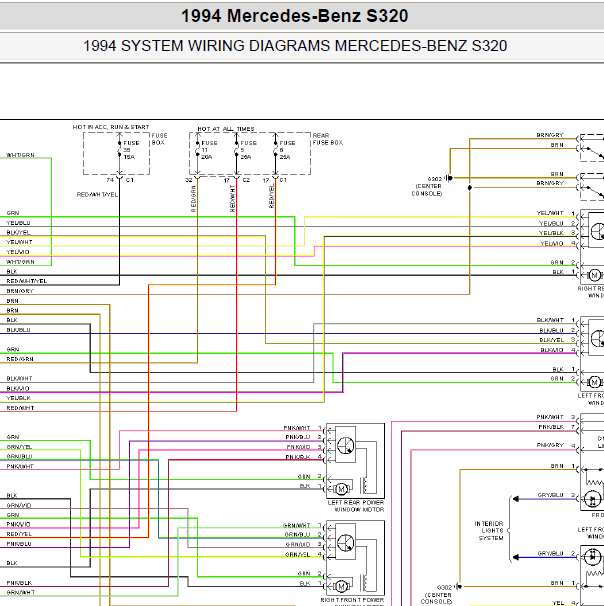The height and width of the screenshot is (606, 604).
Task: Click the motor symbol in Left Rear Power Window Motor
Action: [341, 489]
